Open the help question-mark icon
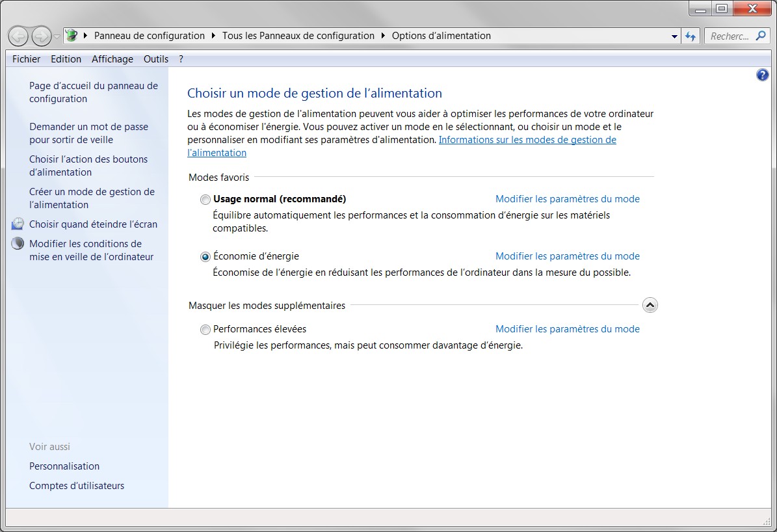This screenshot has width=777, height=532. [x=762, y=75]
